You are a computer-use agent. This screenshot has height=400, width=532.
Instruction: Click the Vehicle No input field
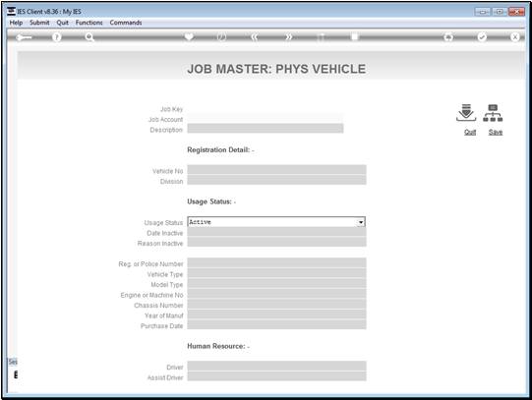276,170
